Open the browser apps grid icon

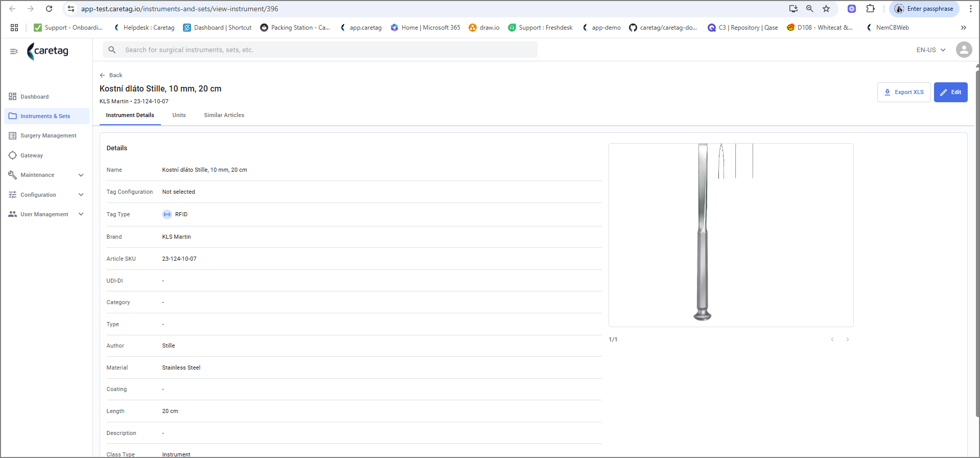click(14, 28)
